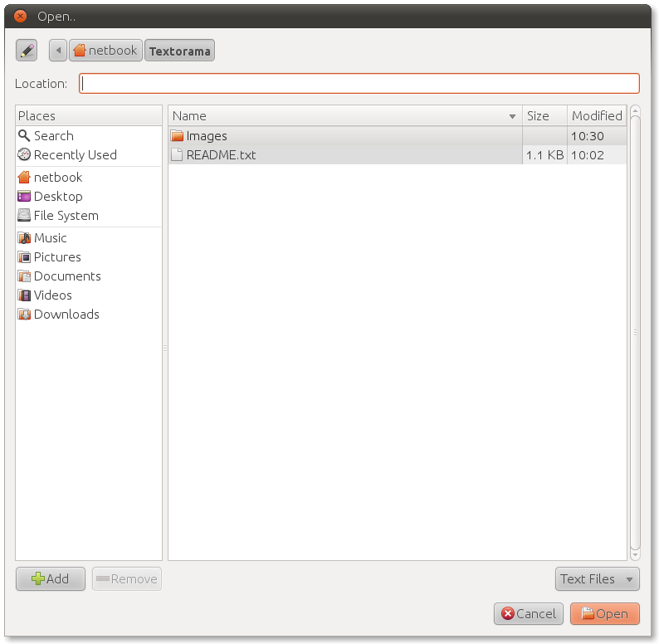Sort by the Name column header
This screenshot has height=644, width=659.
click(x=345, y=115)
